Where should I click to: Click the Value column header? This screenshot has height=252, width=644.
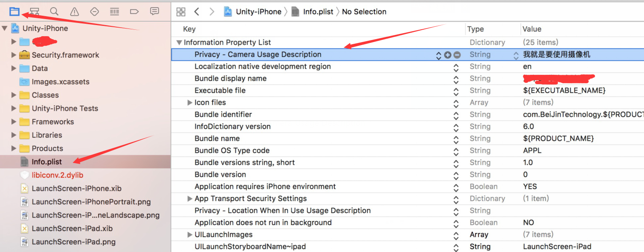pyautogui.click(x=532, y=29)
